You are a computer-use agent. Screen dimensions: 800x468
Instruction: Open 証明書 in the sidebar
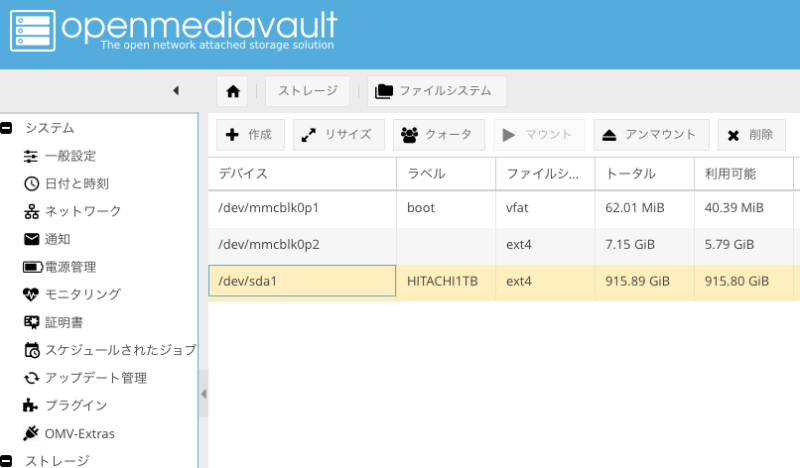pyautogui.click(x=53, y=322)
